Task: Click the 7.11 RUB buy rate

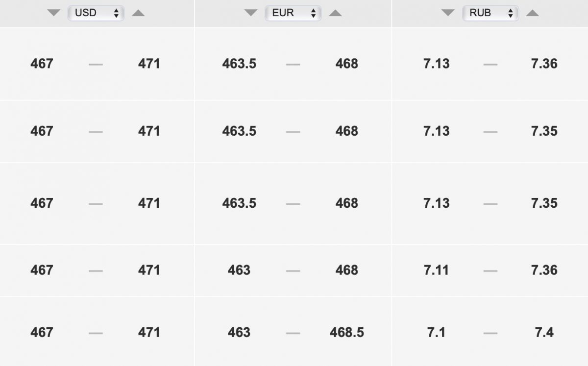Action: point(436,270)
